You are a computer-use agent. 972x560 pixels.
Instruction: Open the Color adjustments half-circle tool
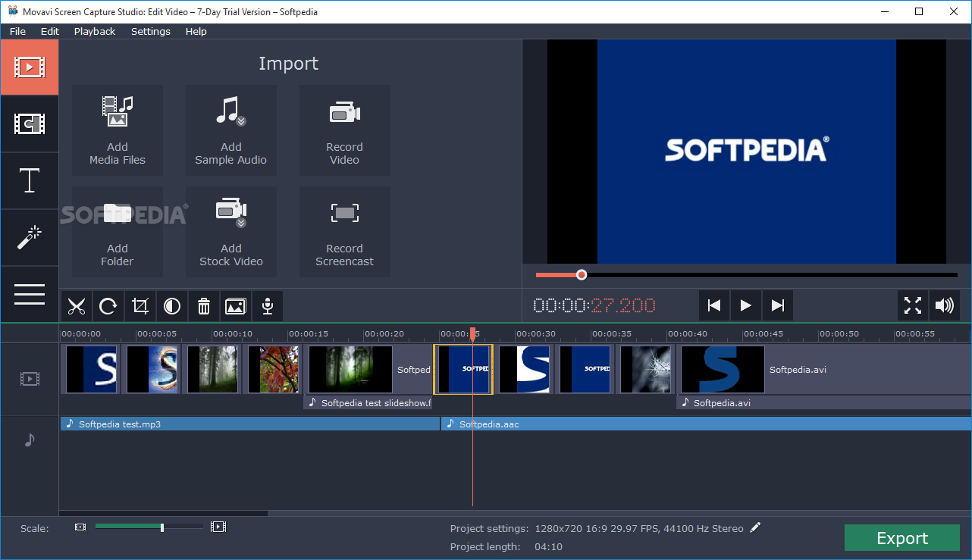click(172, 306)
